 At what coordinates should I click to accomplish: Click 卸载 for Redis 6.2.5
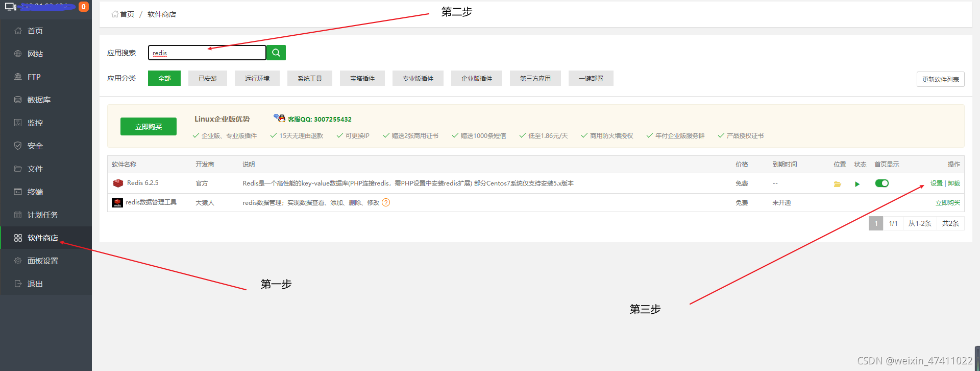(954, 183)
